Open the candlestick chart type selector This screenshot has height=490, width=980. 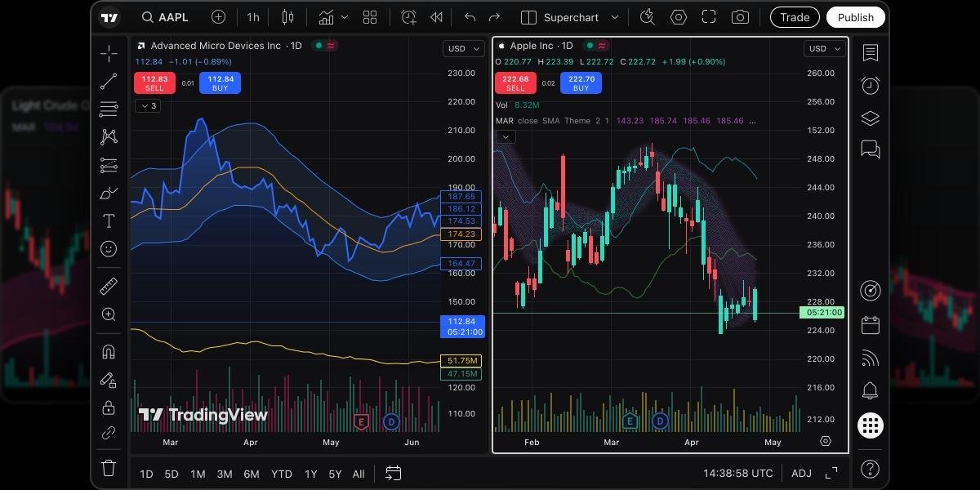tap(287, 17)
